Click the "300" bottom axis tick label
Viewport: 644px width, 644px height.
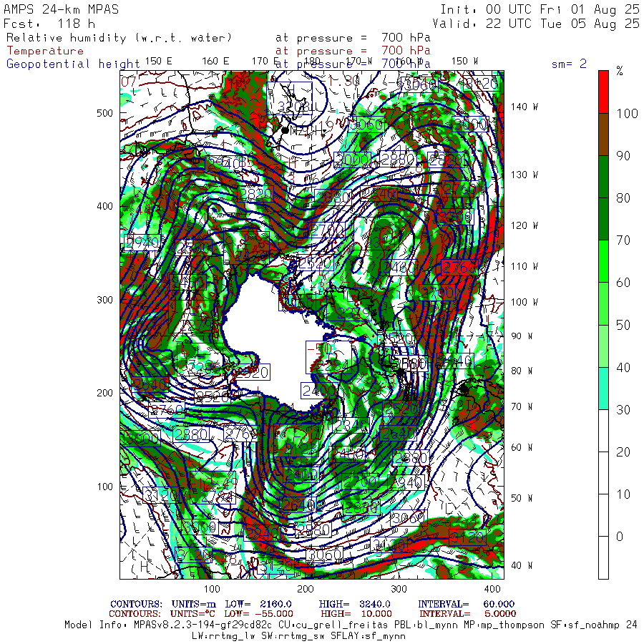click(x=399, y=589)
